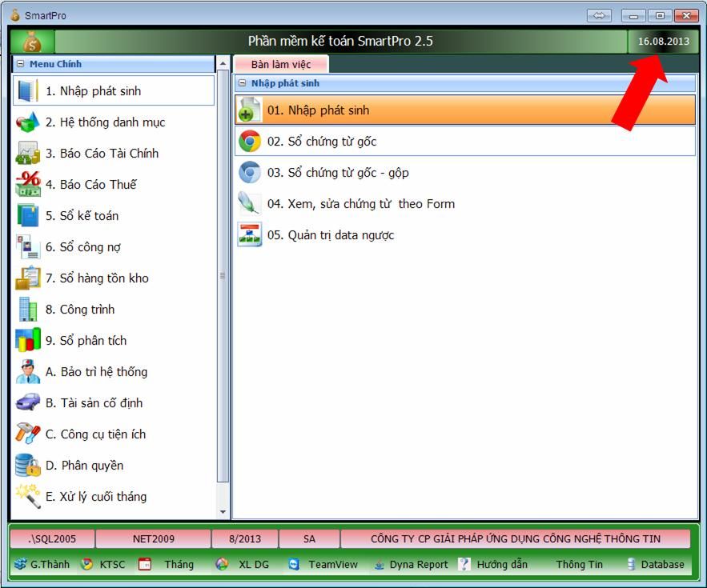Click the 16.08.2013 date display
707x588 pixels.
[x=663, y=42]
